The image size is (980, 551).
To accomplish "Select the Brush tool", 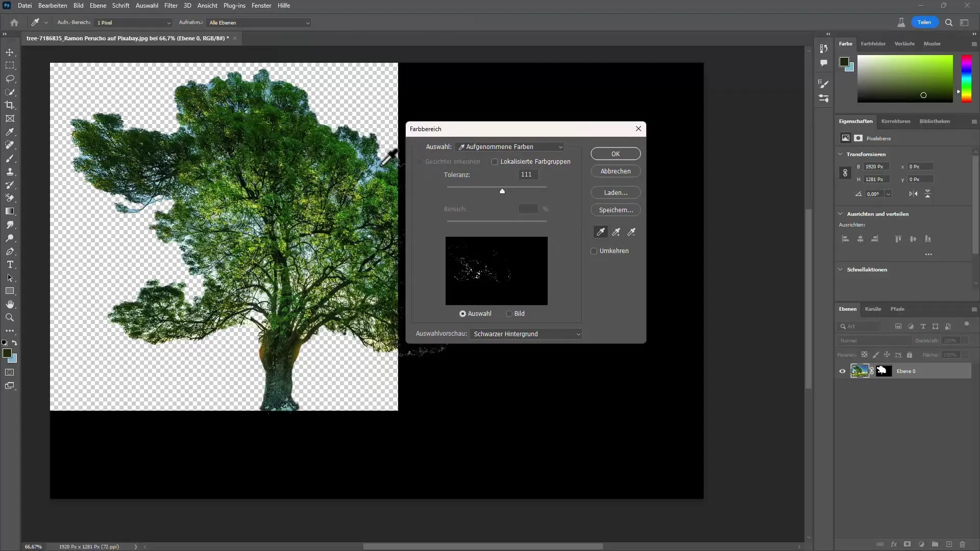I will pyautogui.click(x=10, y=159).
